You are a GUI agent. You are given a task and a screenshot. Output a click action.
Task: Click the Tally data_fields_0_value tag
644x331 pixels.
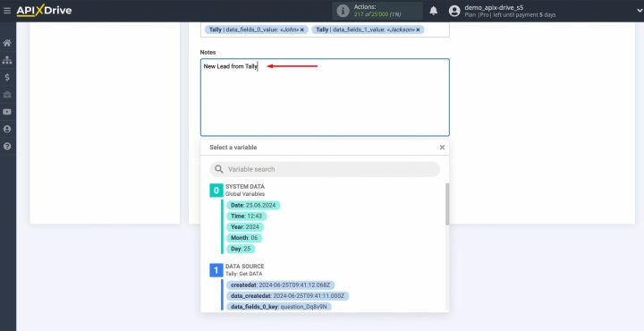coord(257,30)
